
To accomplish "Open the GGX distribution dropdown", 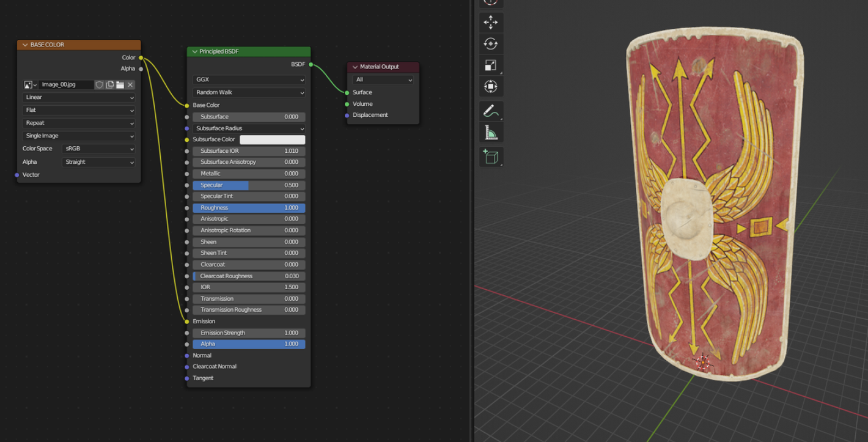I will 249,80.
